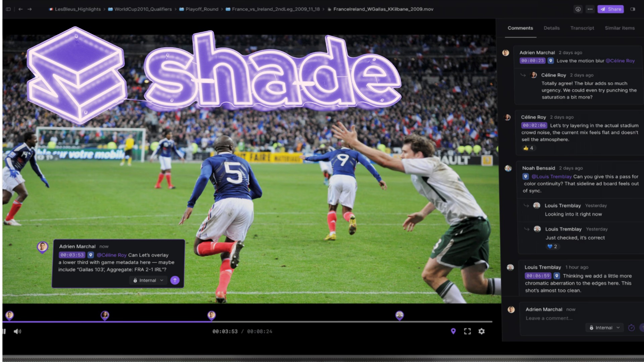Go forward with the right arrow

[30, 9]
